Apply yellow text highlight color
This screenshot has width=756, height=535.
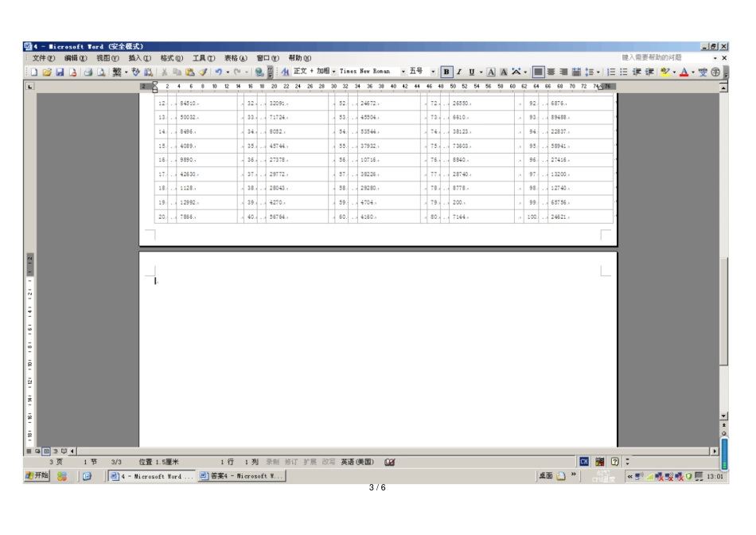(665, 72)
